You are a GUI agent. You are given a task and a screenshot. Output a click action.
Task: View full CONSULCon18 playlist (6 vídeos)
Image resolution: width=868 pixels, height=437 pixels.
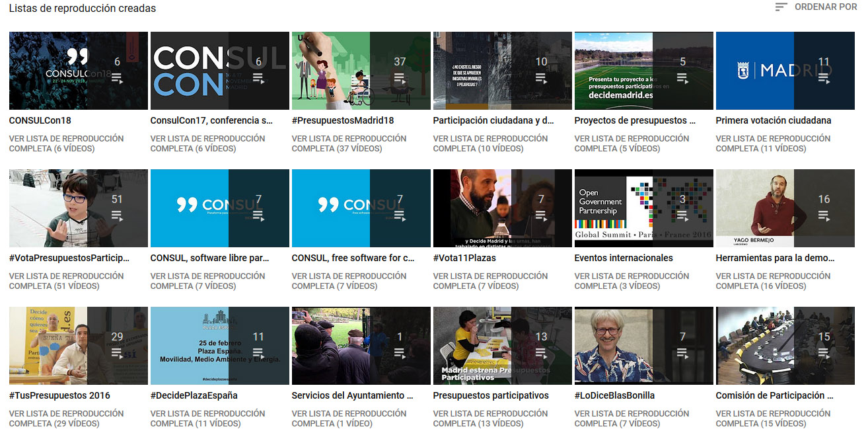(66, 143)
